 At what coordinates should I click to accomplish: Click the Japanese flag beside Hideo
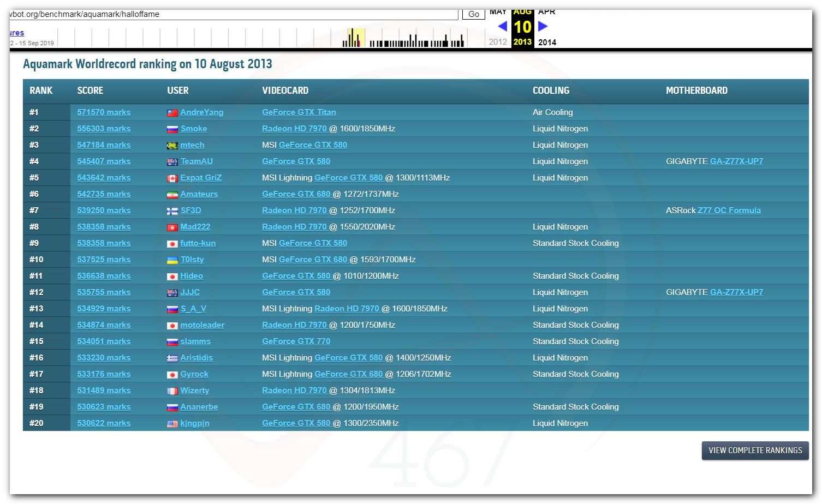172,277
